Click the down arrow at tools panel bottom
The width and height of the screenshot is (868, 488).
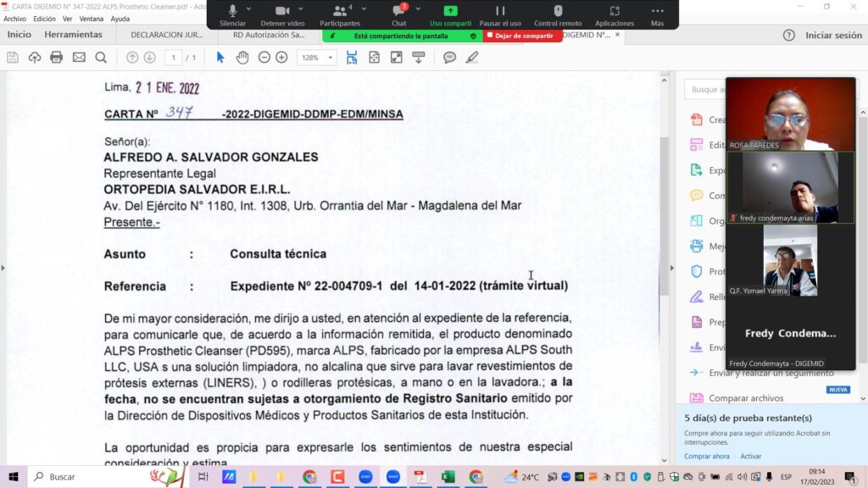tap(863, 398)
